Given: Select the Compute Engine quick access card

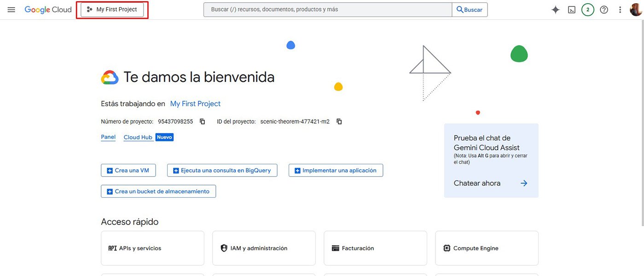Looking at the screenshot, I should point(486,248).
